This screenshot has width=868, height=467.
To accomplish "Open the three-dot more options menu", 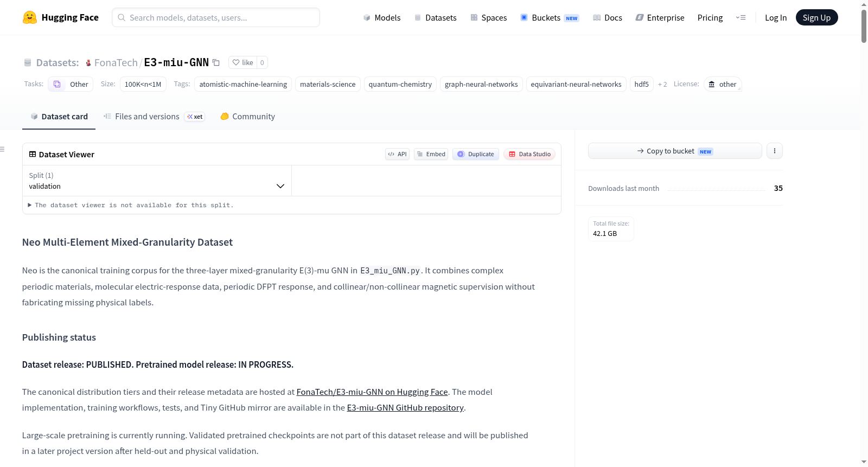I will [775, 151].
